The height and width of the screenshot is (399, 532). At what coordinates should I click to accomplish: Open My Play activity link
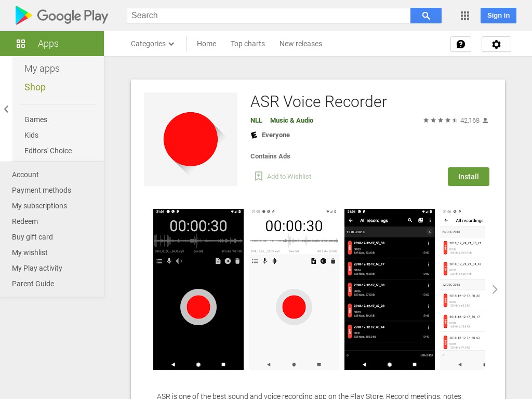37,268
